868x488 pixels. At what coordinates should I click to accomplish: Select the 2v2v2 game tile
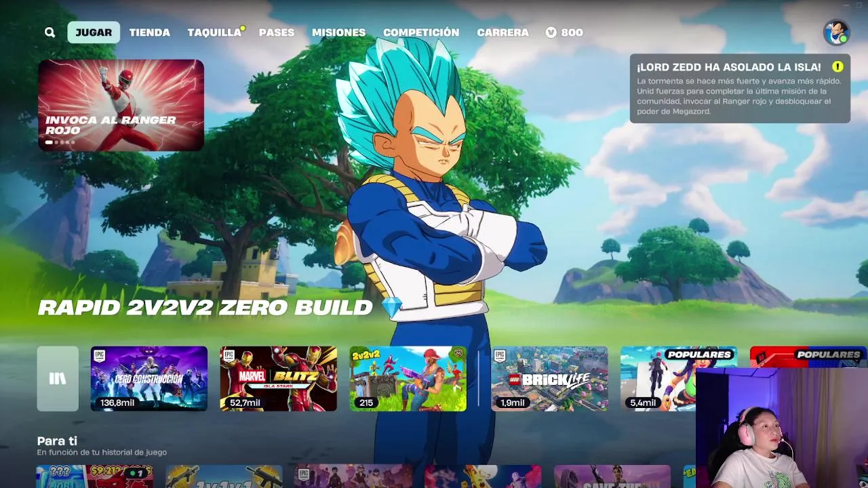click(408, 379)
